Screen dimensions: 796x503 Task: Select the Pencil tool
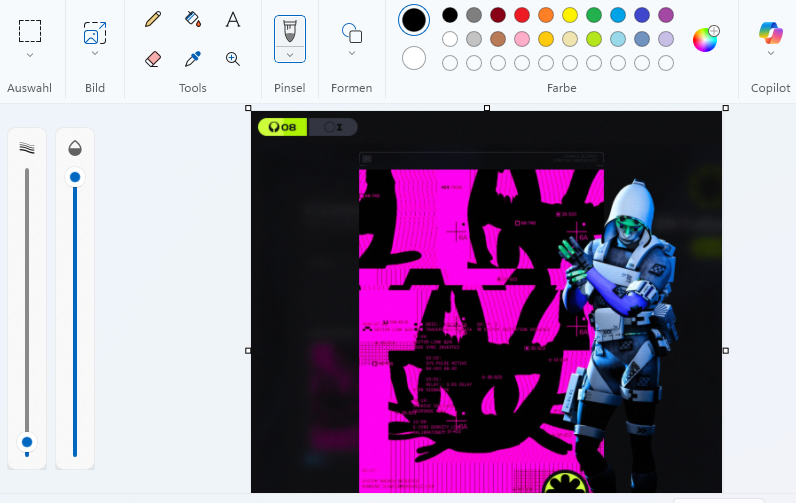click(x=153, y=19)
